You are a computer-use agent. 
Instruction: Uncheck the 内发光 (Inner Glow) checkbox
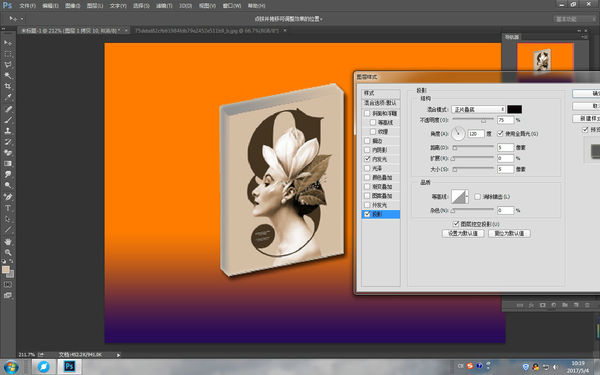(367, 159)
